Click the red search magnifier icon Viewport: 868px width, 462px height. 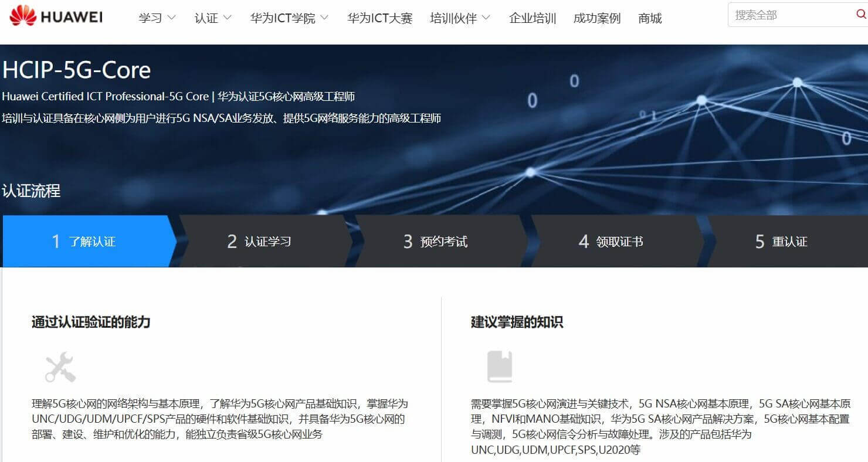click(861, 15)
